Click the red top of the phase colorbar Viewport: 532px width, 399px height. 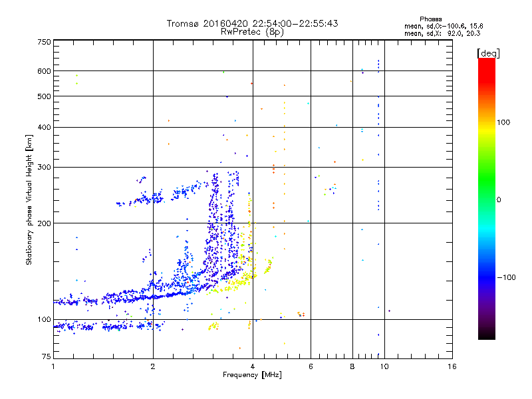(486, 62)
